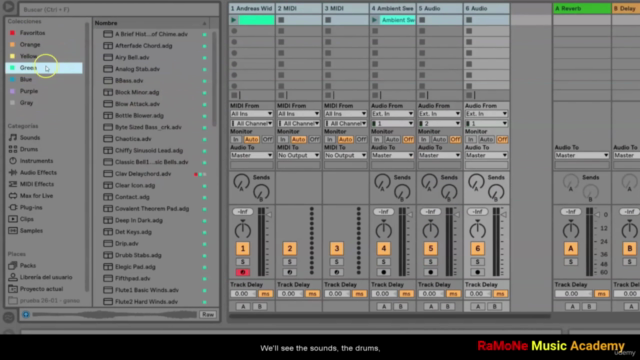Click stop button in 5 Audio first slot

click(422, 20)
